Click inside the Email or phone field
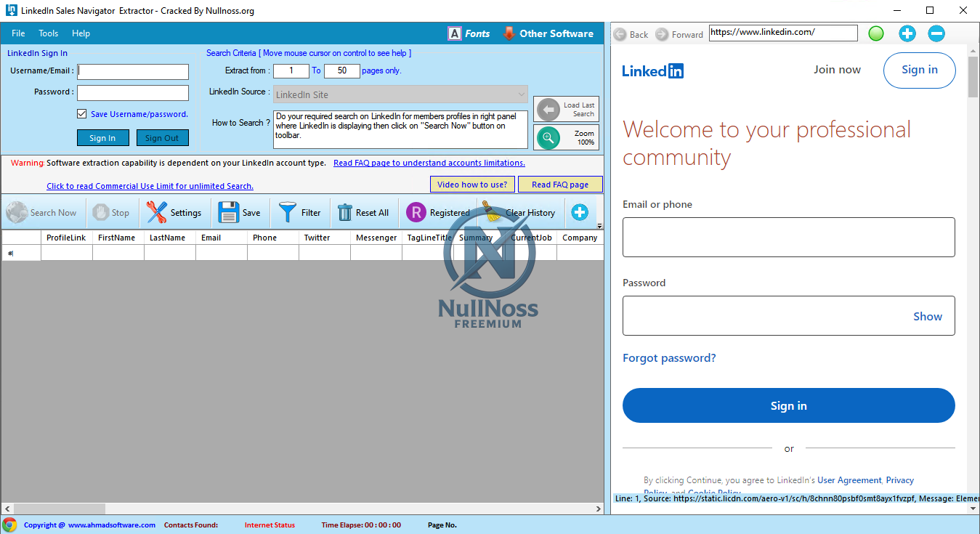The height and width of the screenshot is (534, 980). 788,237
